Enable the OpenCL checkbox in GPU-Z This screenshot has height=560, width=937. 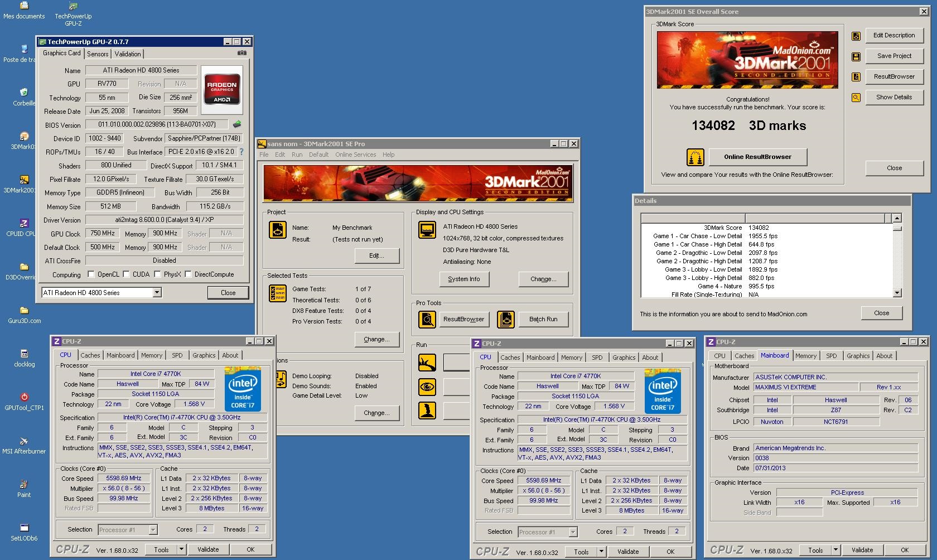click(91, 274)
